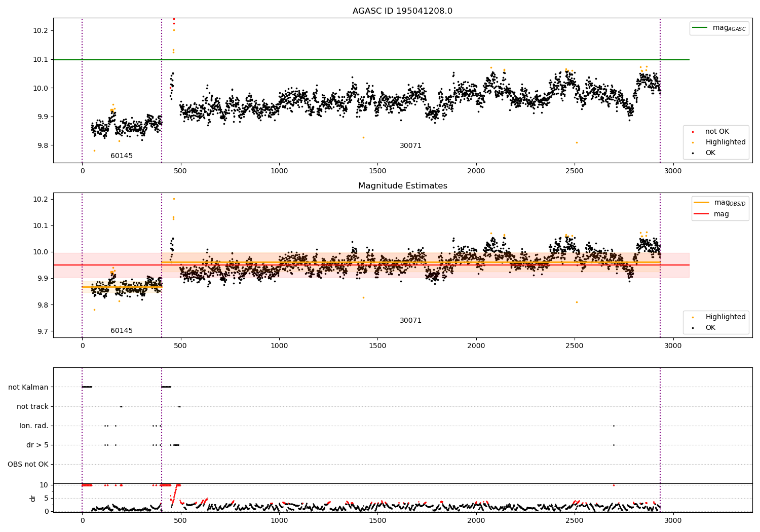760x532 pixels.
Task: Click OBSID label 30071 in top plot
Action: [x=410, y=146]
